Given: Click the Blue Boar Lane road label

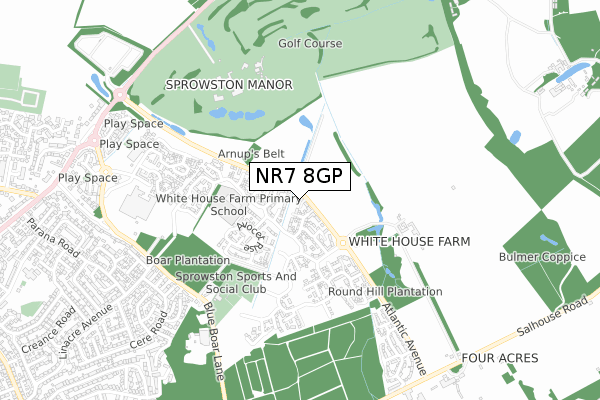Looking at the screenshot, I should (x=213, y=341).
